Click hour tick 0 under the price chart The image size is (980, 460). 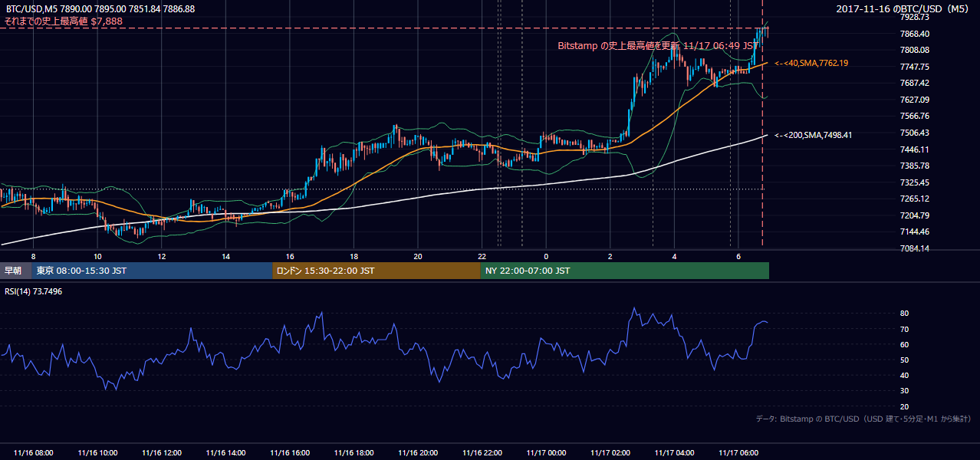[546, 256]
